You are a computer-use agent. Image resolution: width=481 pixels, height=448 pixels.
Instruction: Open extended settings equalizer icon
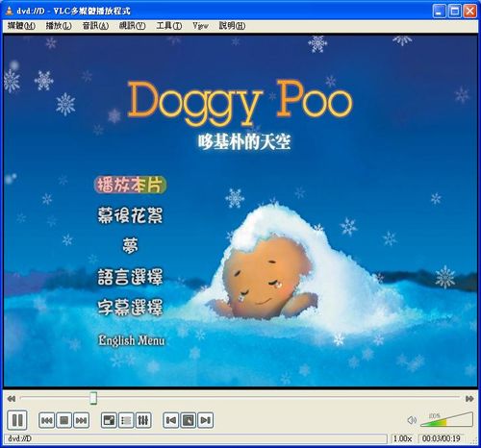tap(143, 420)
